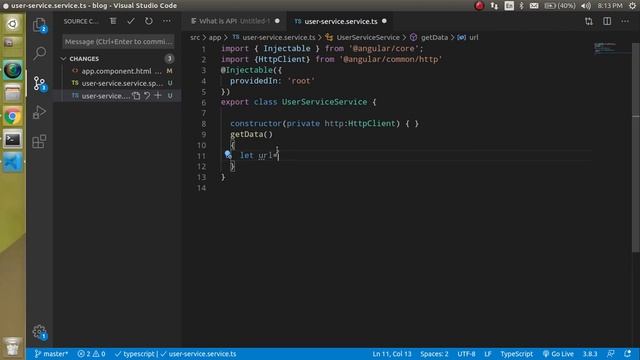This screenshot has width=640, height=360.
Task: Change indentation via Spaces: 2
Action: coord(434,354)
